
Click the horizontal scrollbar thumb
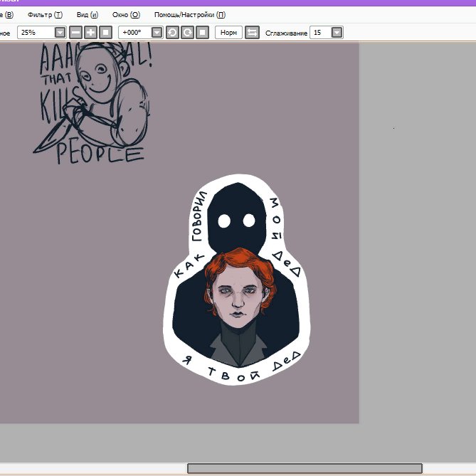(305, 468)
